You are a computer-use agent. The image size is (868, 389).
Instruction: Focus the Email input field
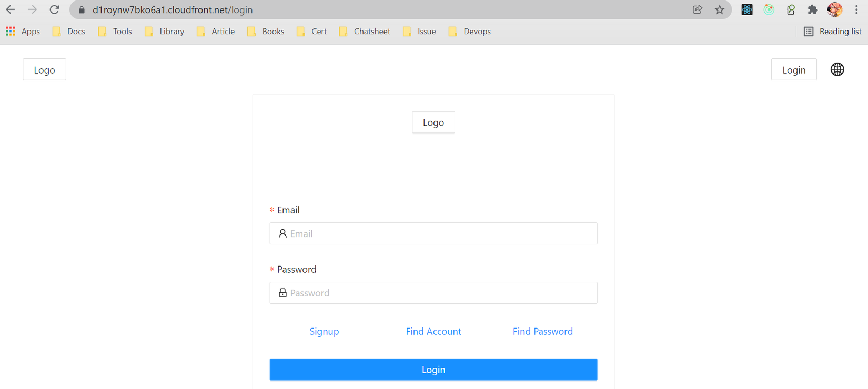(x=433, y=233)
